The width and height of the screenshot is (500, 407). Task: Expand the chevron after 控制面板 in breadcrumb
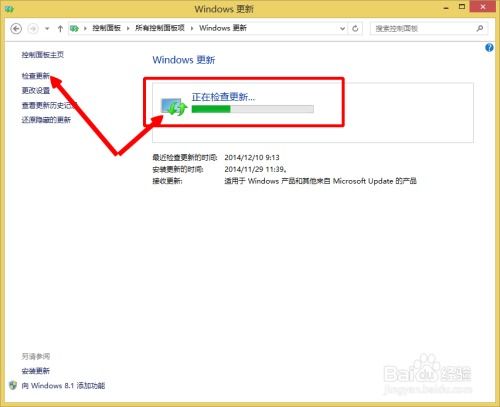tap(128, 28)
